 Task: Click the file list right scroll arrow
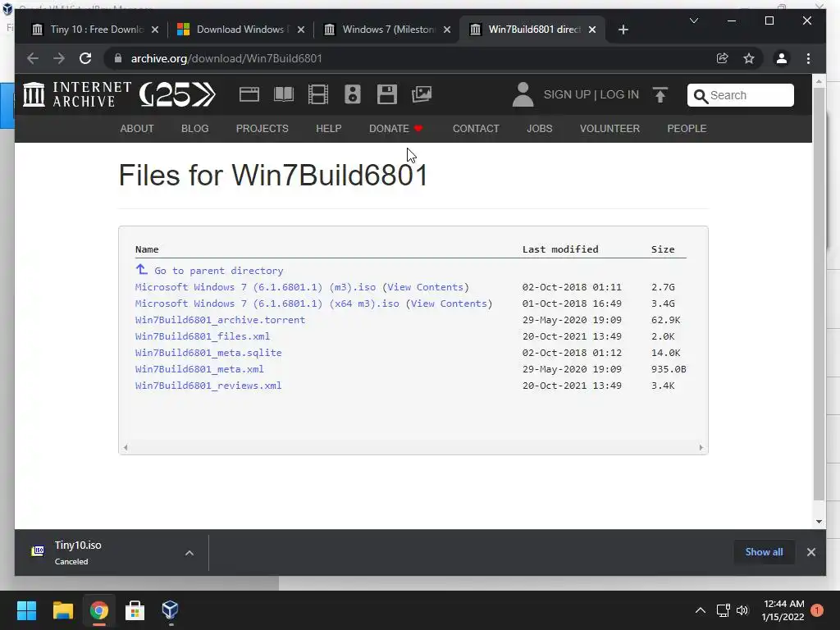(701, 447)
